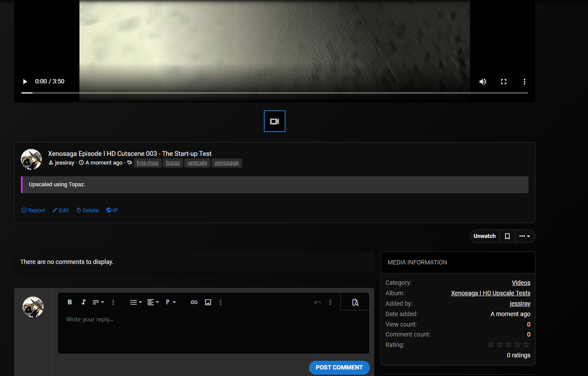Viewport: 588px width, 376px height.
Task: Bookmark this media item
Action: (x=507, y=236)
